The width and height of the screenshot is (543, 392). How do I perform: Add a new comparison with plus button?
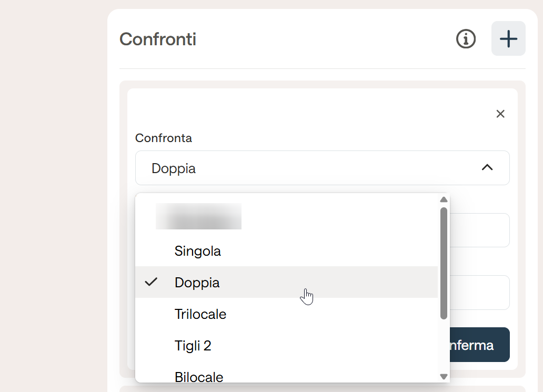[508, 38]
